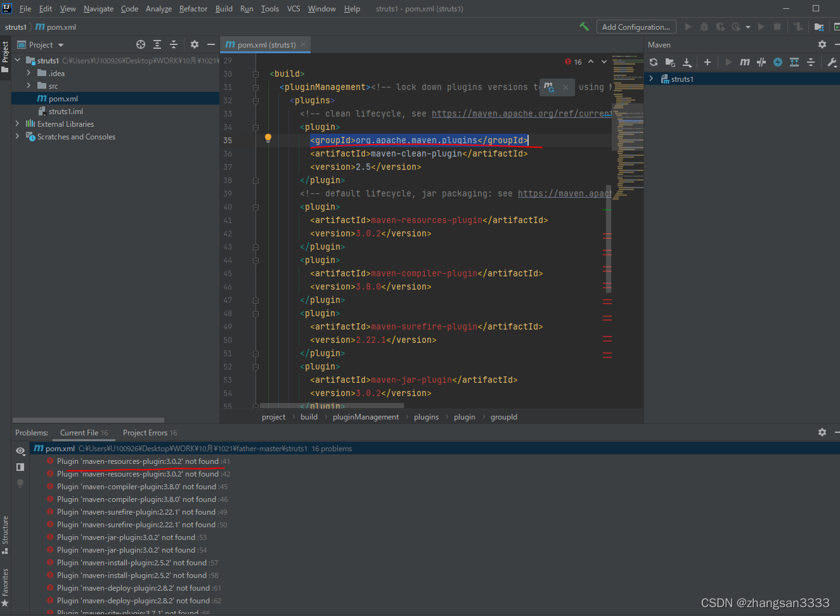
Task: Switch to Project Errors tab
Action: pos(150,433)
